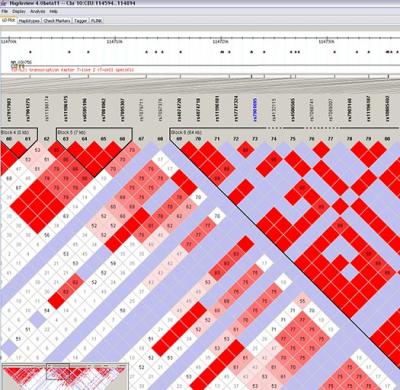Switch to the LD Plot tab
The height and width of the screenshot is (390, 400).
point(9,20)
